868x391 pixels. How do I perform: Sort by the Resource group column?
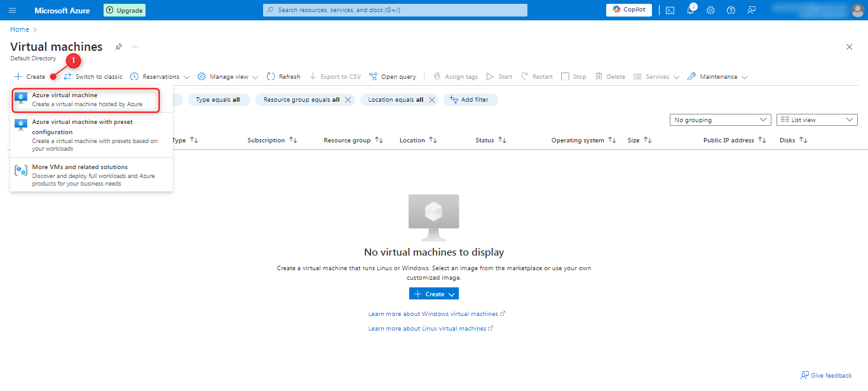[x=353, y=140]
